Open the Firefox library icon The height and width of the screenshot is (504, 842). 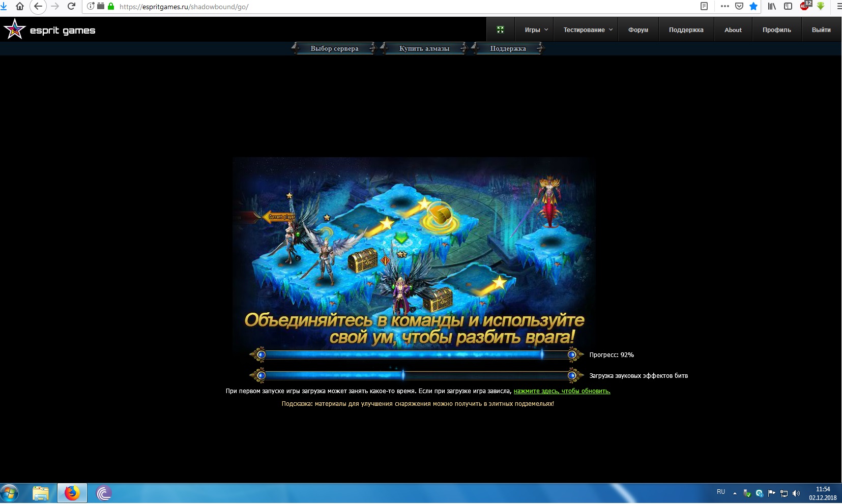[772, 7]
